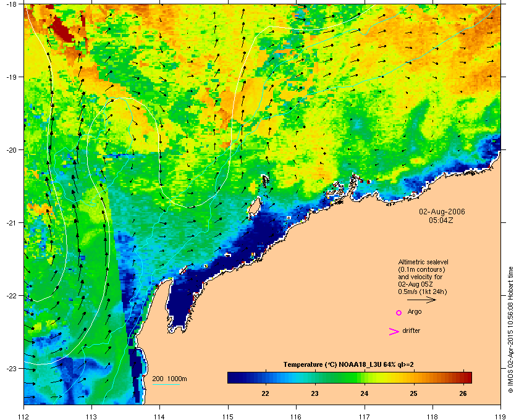Viewport: 519px width, 420px height.
Task: Click the Temperature NOAA18_L3U colorbar title
Action: click(x=348, y=365)
